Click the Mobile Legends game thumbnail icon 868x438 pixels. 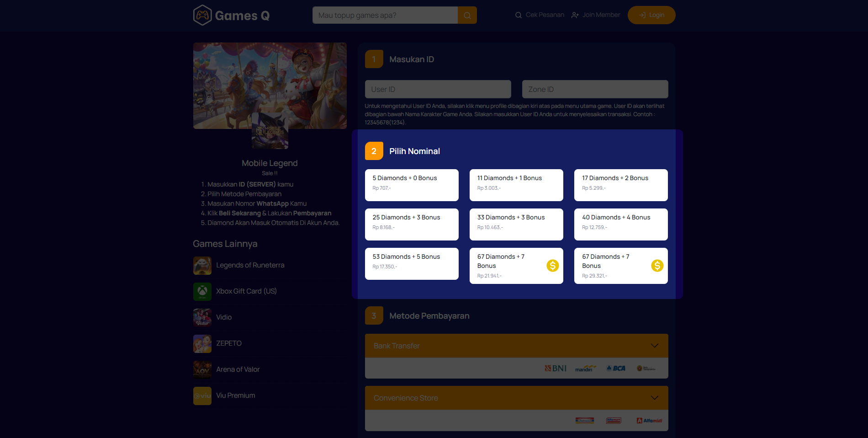click(270, 131)
